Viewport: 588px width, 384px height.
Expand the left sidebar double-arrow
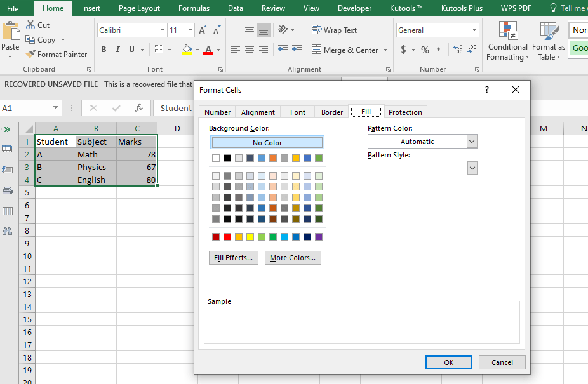[x=7, y=129]
